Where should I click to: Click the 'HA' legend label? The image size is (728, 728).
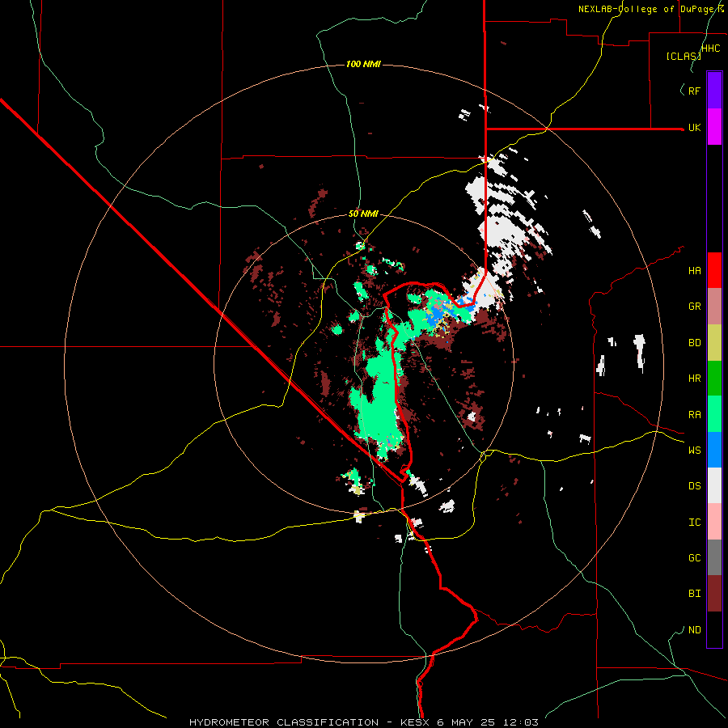click(x=694, y=270)
